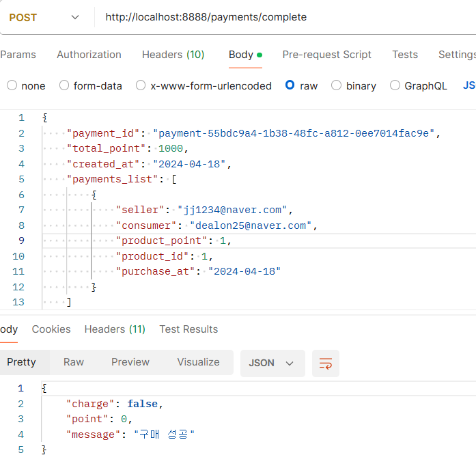This screenshot has height=468, width=476.
Task: Open the JSON response format dropdown
Action: [272, 363]
